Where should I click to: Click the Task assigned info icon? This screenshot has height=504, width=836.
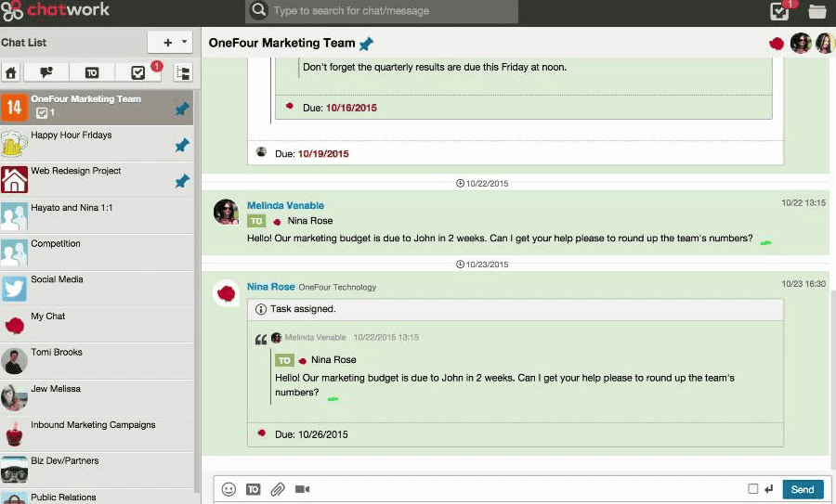click(261, 309)
